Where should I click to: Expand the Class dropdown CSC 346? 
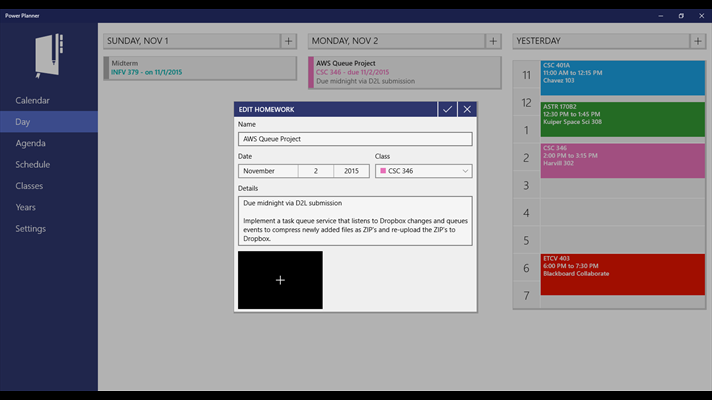pyautogui.click(x=424, y=171)
